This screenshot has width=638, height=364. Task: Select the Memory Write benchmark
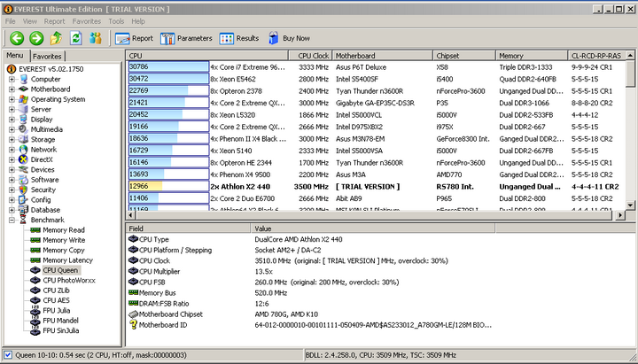point(64,240)
